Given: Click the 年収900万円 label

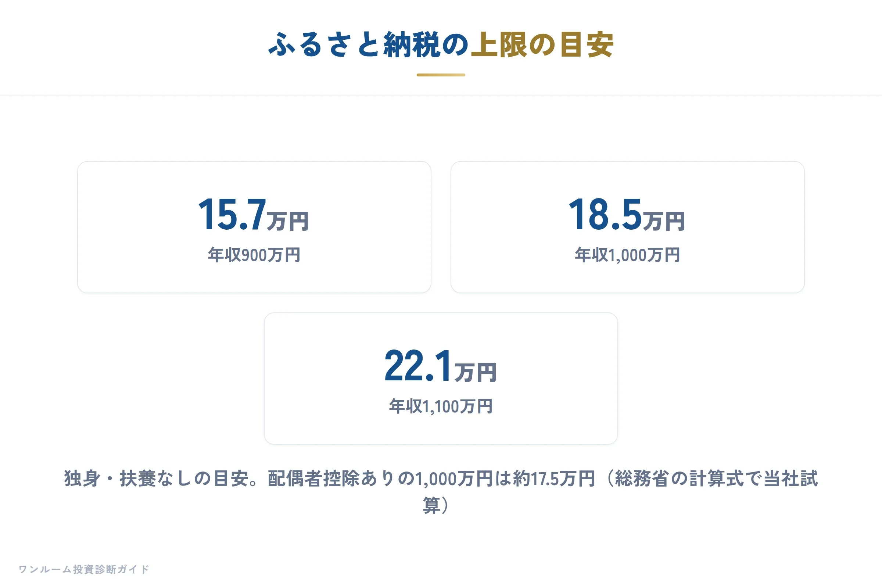Looking at the screenshot, I should pyautogui.click(x=254, y=255).
